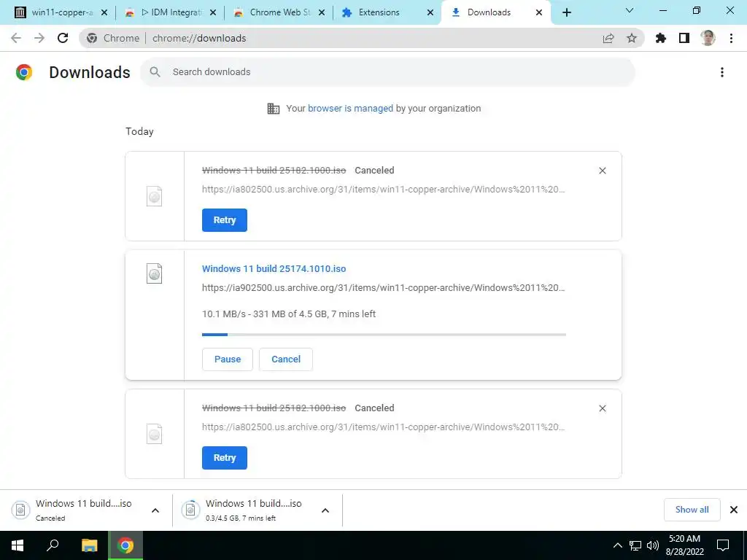Focus the Search downloads field
Image resolution: width=747 pixels, height=560 pixels.
(388, 72)
